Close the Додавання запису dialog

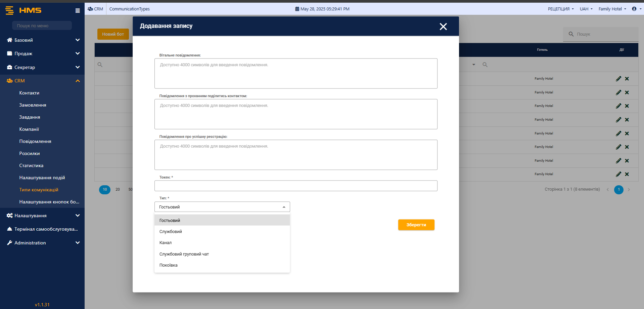click(443, 27)
